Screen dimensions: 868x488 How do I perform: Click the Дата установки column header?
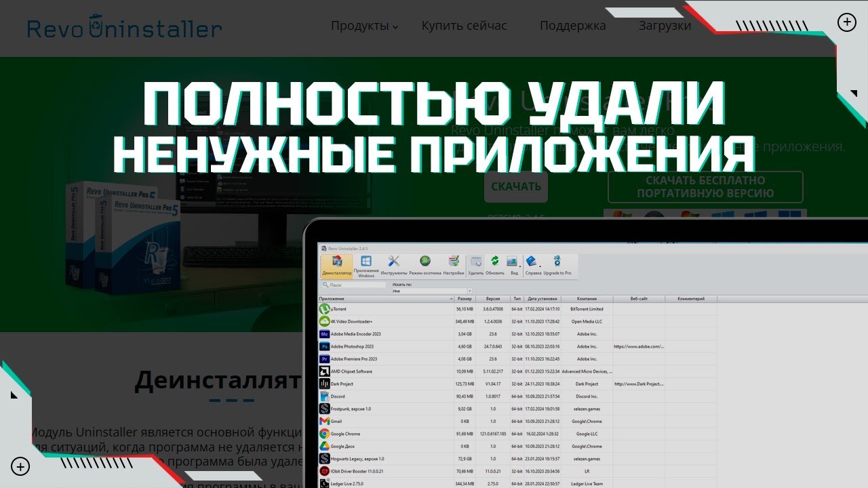(542, 299)
